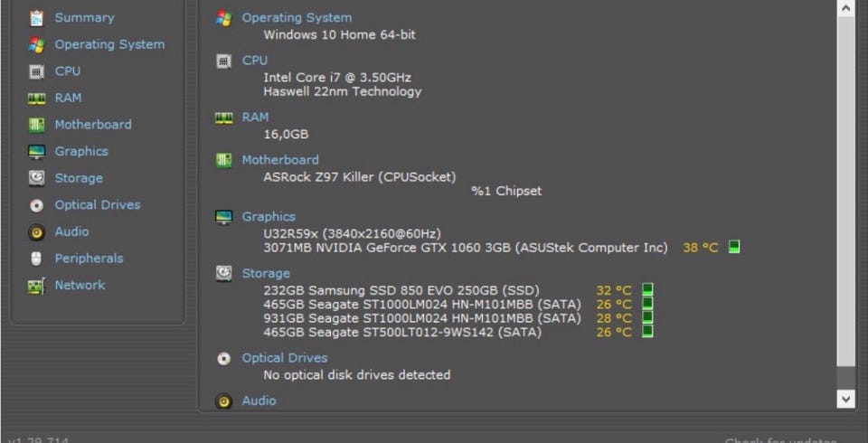The height and width of the screenshot is (443, 868).
Task: Select the 16,0GB RAM value
Action: tap(286, 135)
